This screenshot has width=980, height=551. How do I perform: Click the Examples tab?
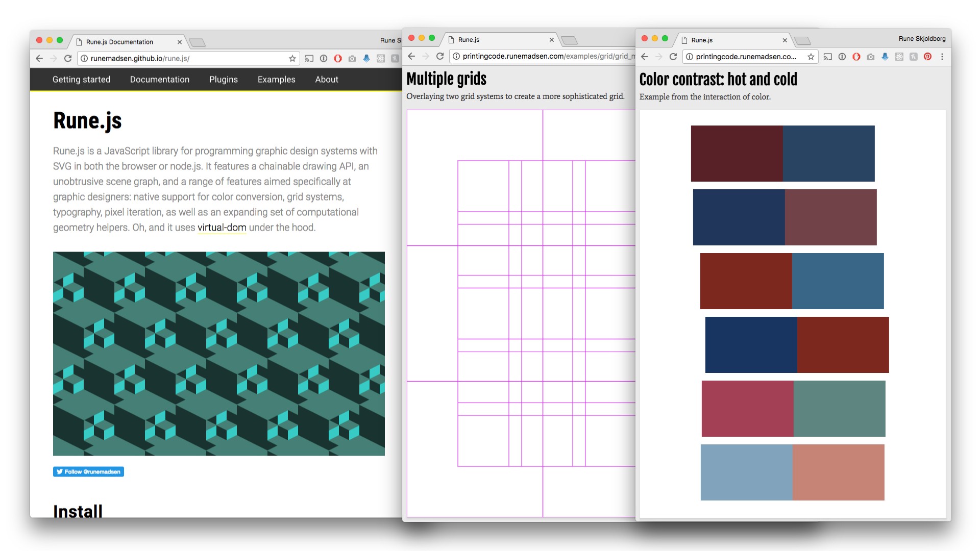[275, 79]
